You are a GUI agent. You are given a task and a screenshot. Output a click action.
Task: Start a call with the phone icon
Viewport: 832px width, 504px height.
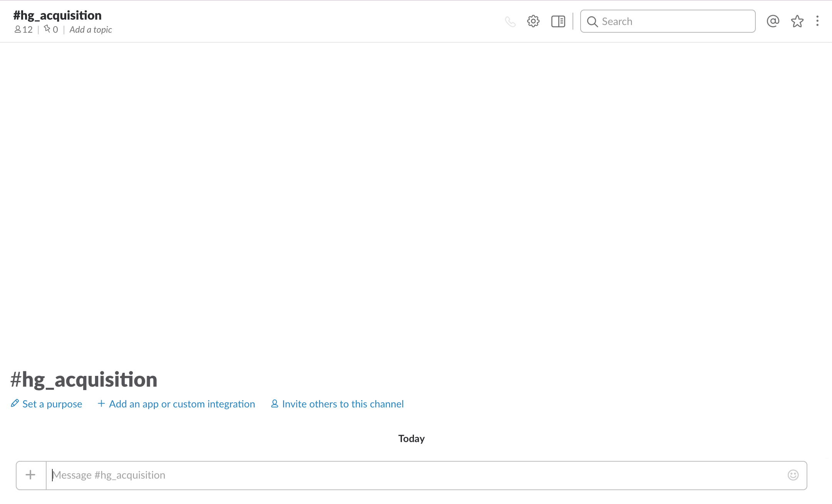click(x=510, y=22)
